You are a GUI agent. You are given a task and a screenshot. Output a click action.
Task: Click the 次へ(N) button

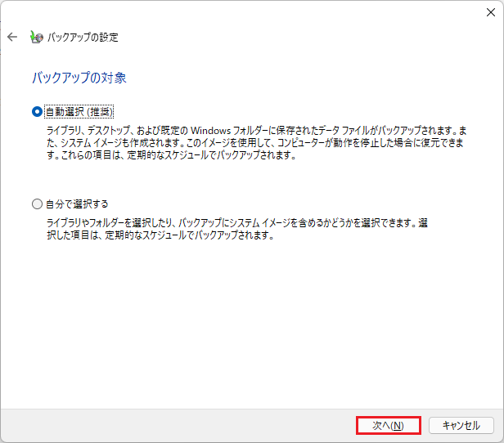389,425
